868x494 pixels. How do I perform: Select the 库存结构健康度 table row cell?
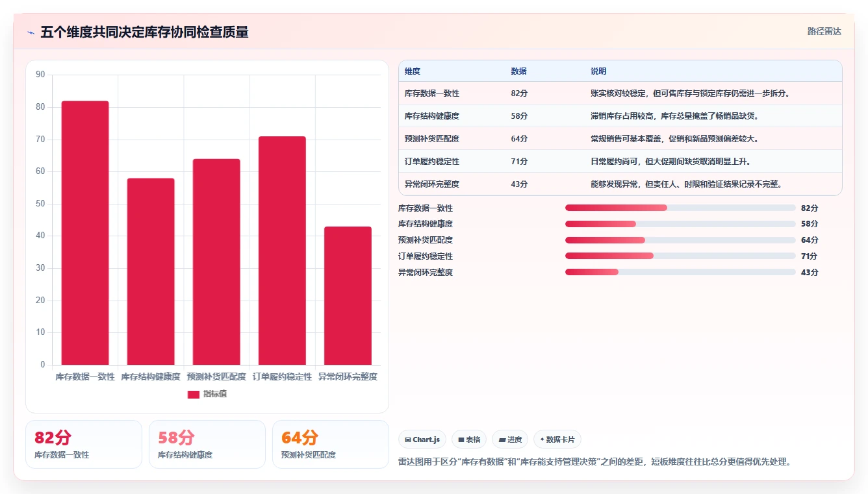tap(432, 116)
